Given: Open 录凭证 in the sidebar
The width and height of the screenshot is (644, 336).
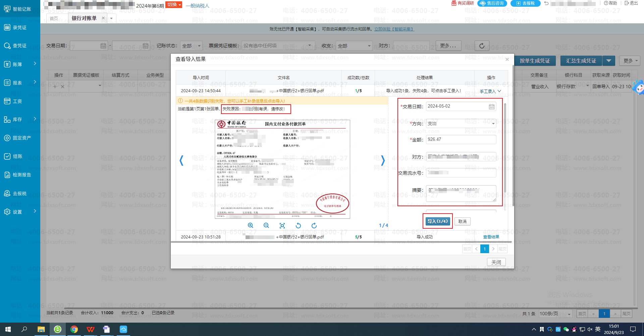Looking at the screenshot, I should tap(19, 27).
